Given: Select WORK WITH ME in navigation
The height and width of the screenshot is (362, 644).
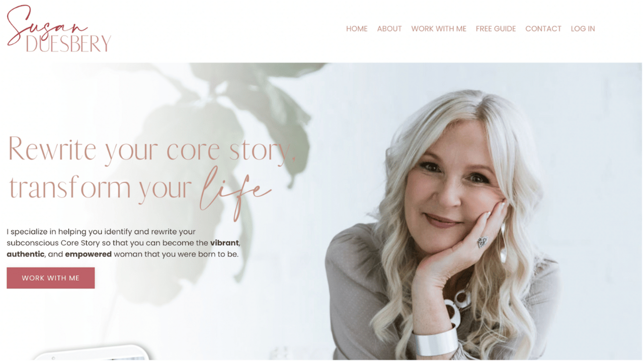Looking at the screenshot, I should click(439, 29).
